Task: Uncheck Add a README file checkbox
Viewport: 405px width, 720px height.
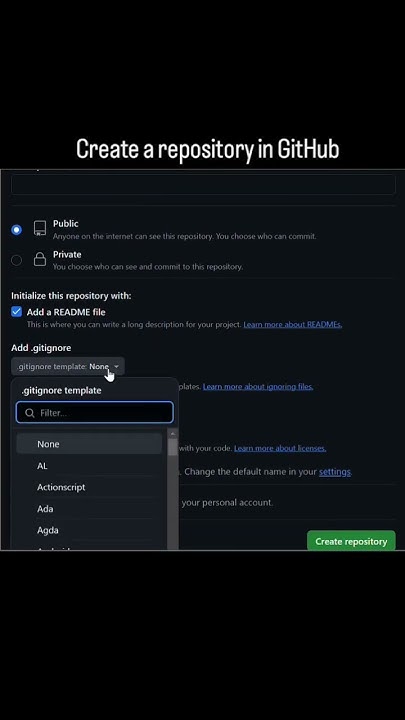Action: point(17,312)
